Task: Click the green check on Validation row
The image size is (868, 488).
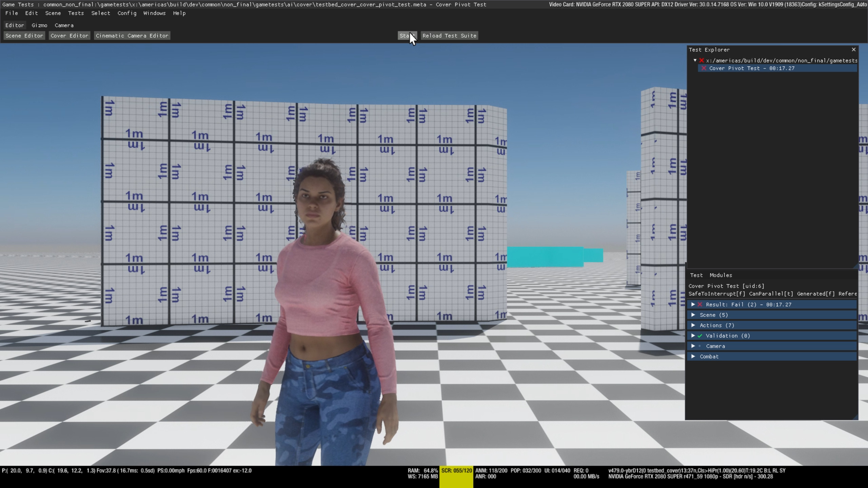Action: [x=700, y=336]
